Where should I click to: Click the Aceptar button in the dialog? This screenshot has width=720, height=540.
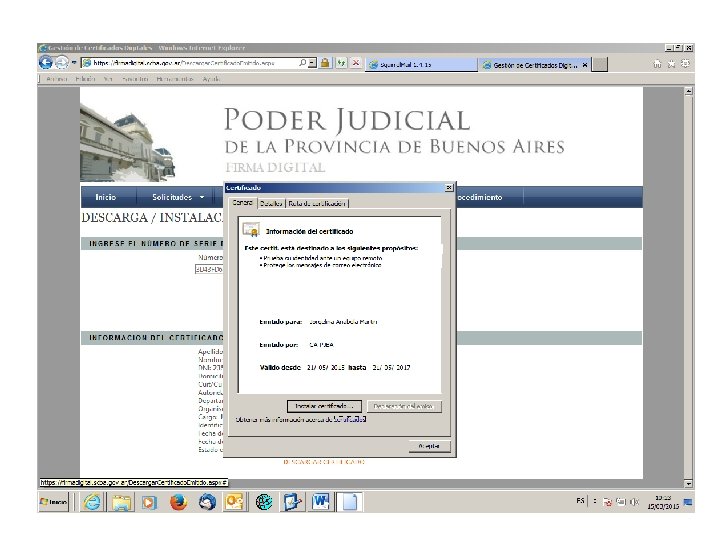click(x=429, y=446)
